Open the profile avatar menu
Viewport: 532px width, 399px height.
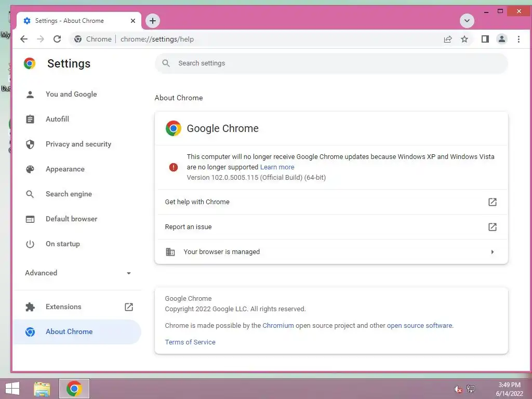(502, 39)
